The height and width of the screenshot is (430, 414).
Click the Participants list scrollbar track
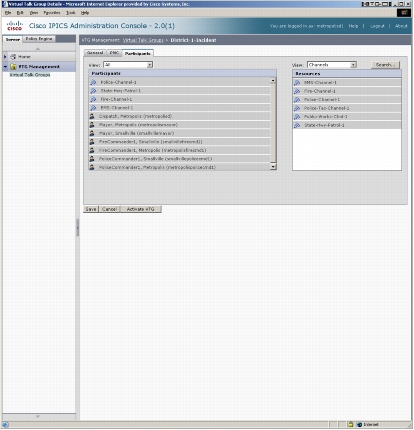[x=273, y=123]
